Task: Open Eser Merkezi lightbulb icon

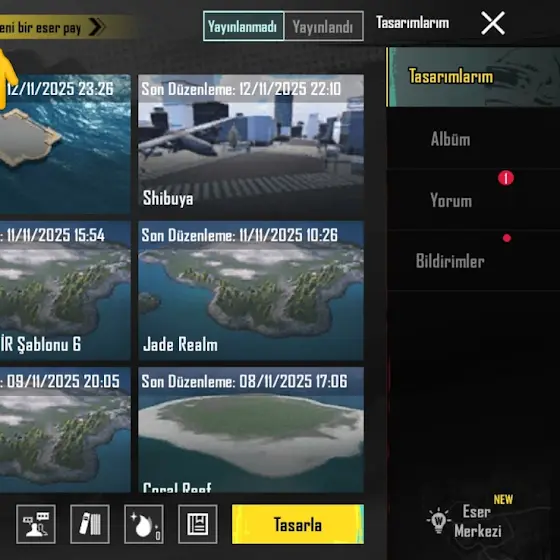Action: point(439,521)
